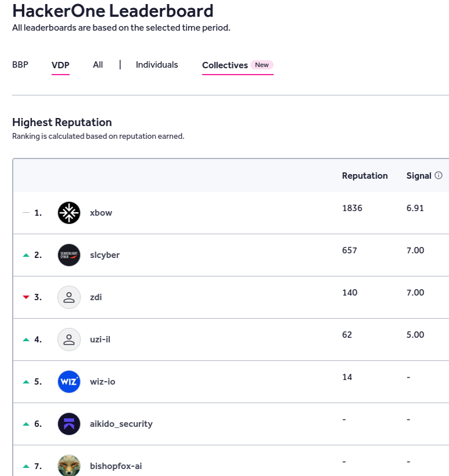Select the Collectives tab
This screenshot has width=449, height=476.
[x=225, y=65]
